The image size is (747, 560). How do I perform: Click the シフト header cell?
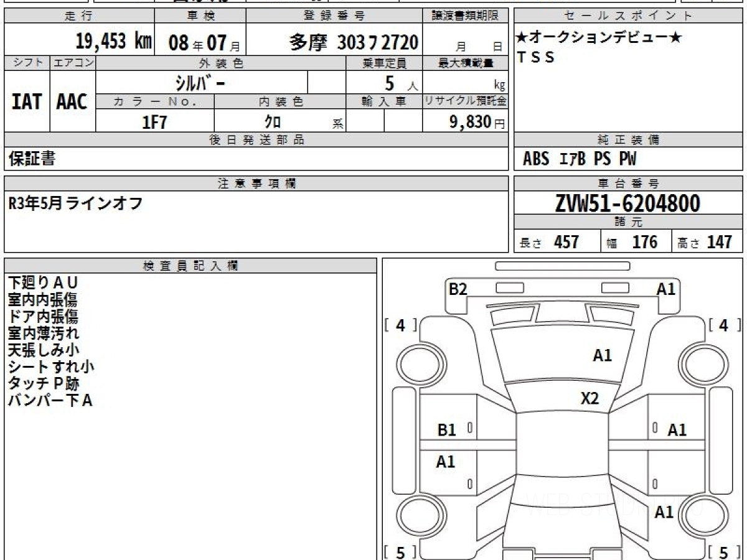pyautogui.click(x=27, y=63)
